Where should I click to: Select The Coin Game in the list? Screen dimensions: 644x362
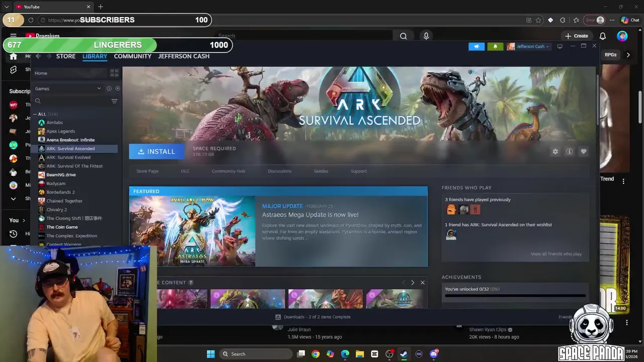click(62, 227)
